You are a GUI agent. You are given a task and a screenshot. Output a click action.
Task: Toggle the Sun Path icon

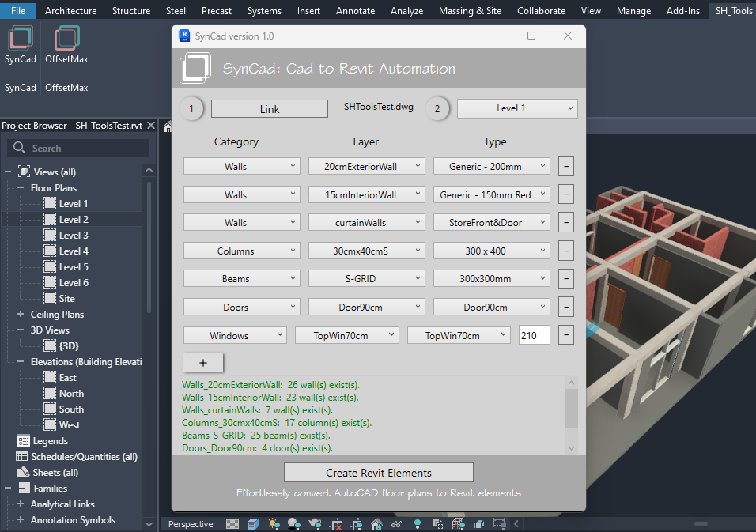pyautogui.click(x=274, y=524)
